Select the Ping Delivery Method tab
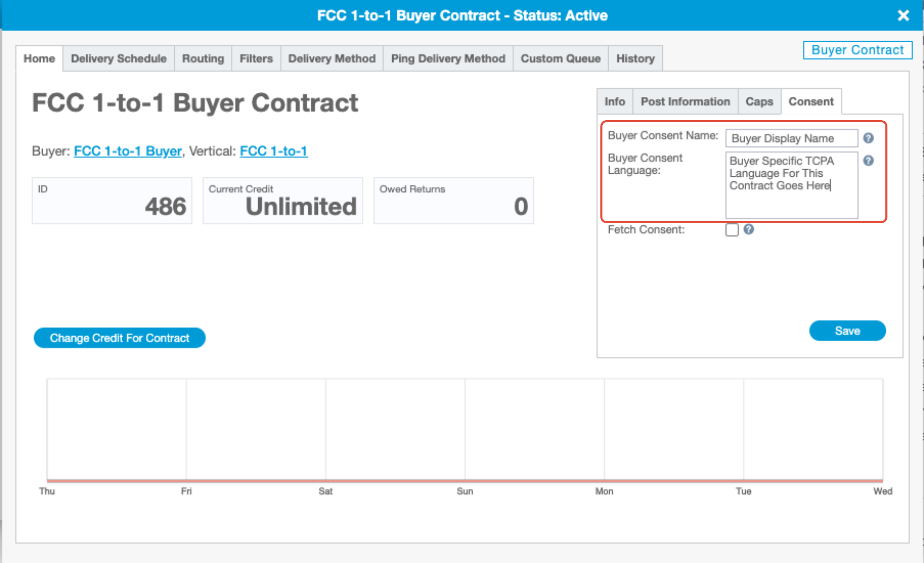 448,59
